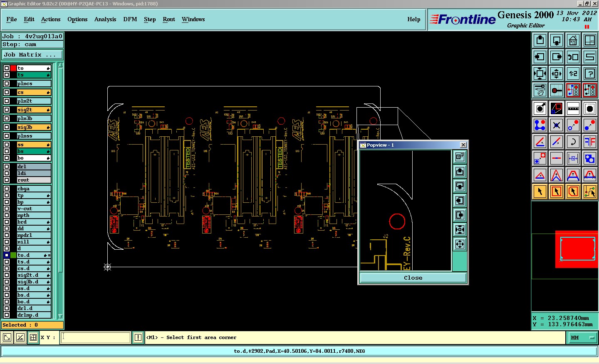The width and height of the screenshot is (599, 364).
Task: Click the top icon in Popview toolbar
Action: [460, 157]
